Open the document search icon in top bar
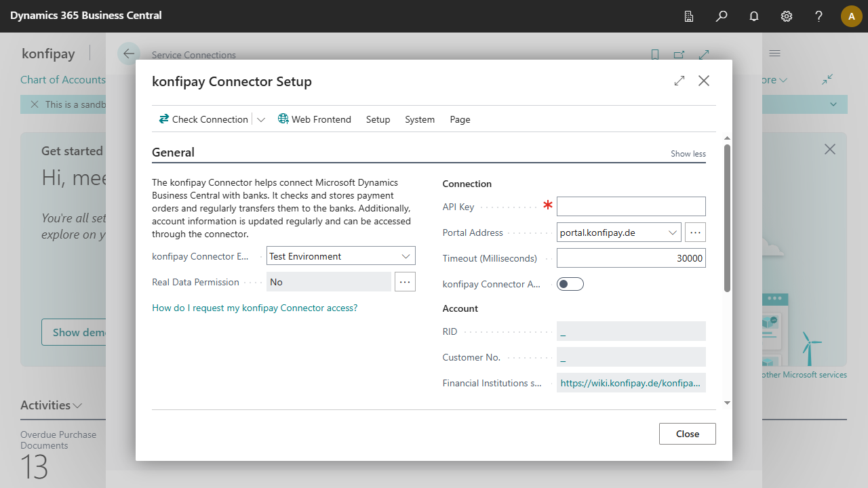This screenshot has width=868, height=488. click(x=689, y=16)
